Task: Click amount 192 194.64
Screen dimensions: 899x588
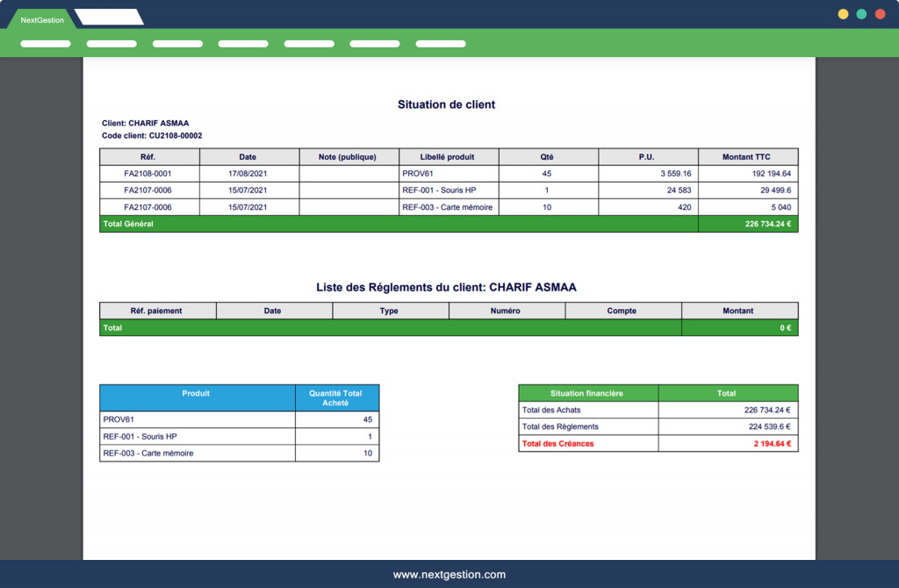Action: [771, 174]
